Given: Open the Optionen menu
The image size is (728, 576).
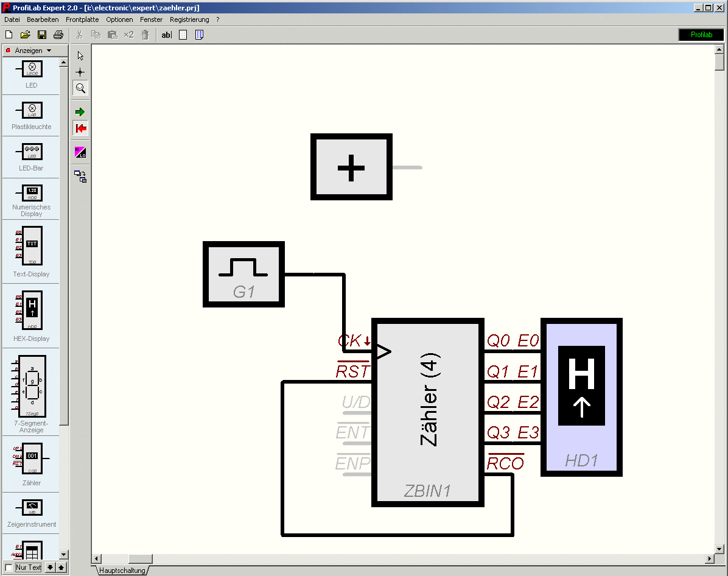Looking at the screenshot, I should [119, 19].
